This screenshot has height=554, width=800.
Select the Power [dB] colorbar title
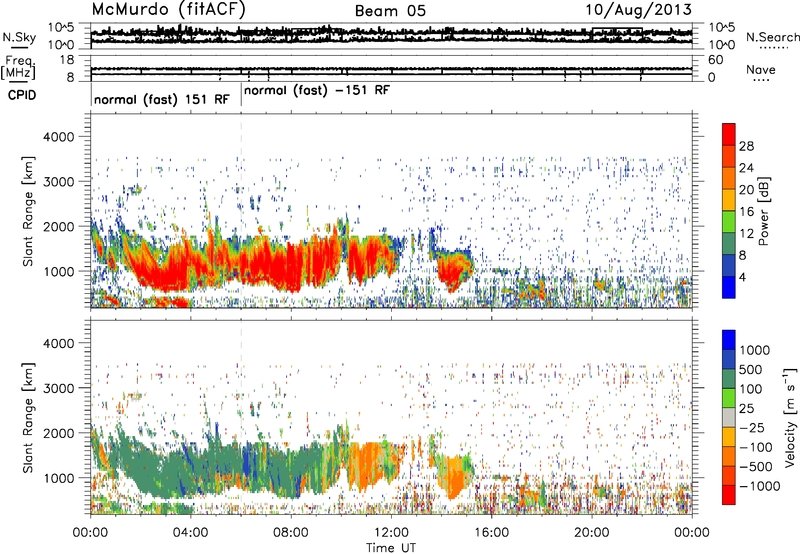tap(763, 211)
